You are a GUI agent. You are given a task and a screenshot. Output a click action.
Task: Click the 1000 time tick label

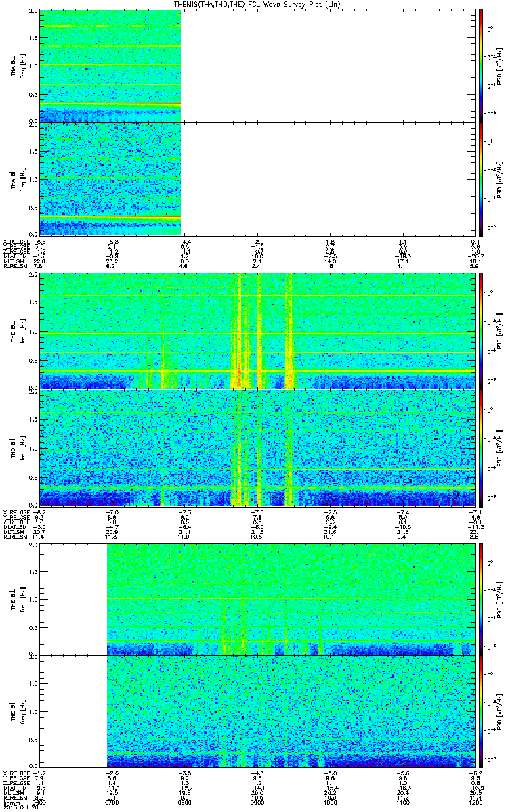tap(329, 802)
